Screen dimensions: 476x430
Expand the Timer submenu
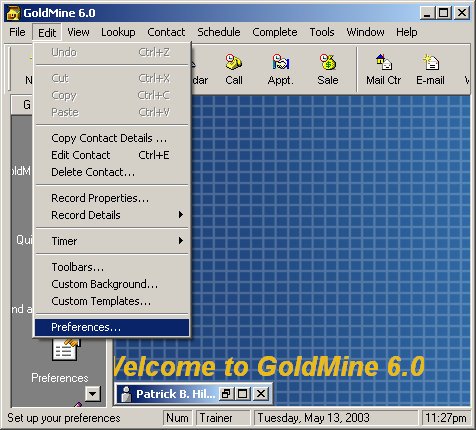click(112, 241)
